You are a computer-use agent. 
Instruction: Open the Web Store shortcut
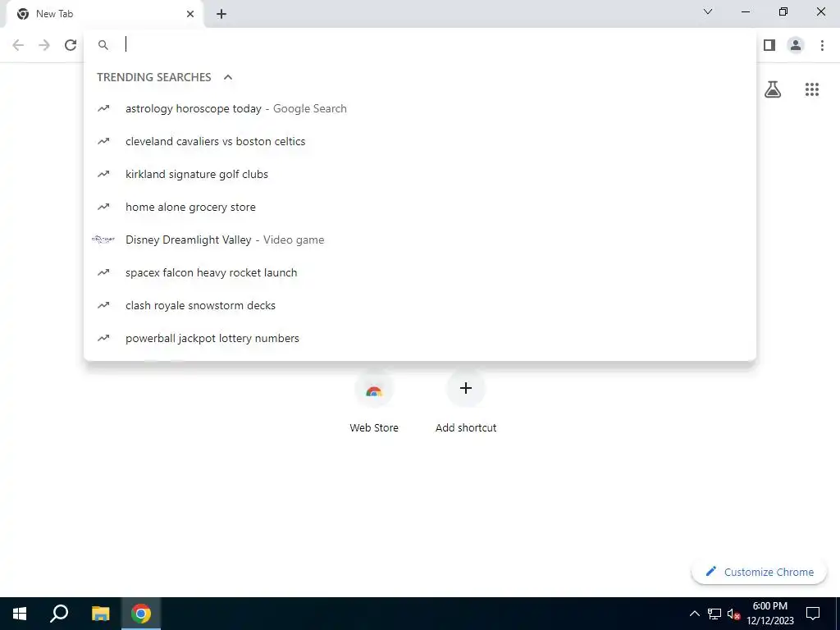click(374, 402)
